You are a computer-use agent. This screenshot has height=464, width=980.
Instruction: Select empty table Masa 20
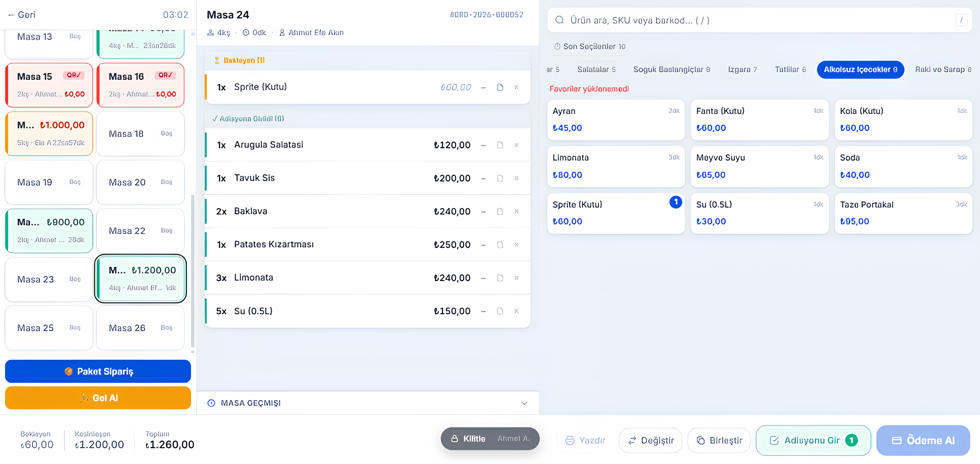140,182
